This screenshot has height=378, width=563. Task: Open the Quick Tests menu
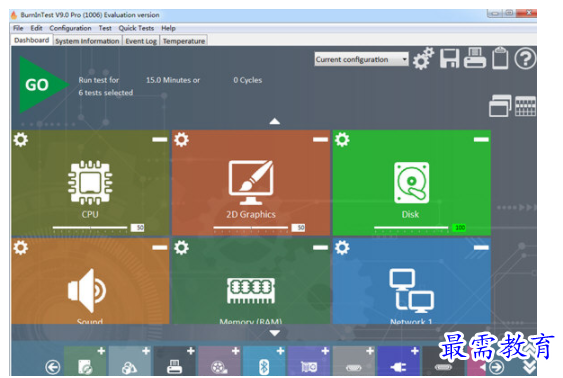(136, 28)
